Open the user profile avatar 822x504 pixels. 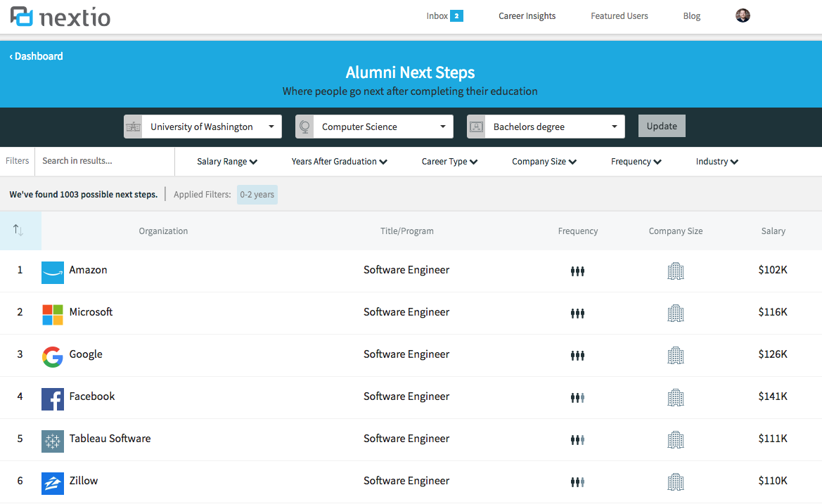[x=743, y=15]
